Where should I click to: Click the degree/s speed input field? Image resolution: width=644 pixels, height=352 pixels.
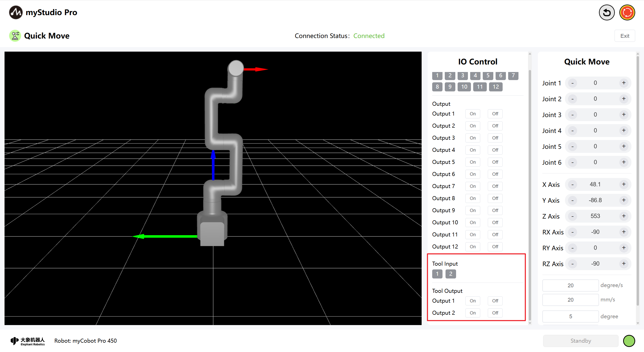tap(570, 285)
